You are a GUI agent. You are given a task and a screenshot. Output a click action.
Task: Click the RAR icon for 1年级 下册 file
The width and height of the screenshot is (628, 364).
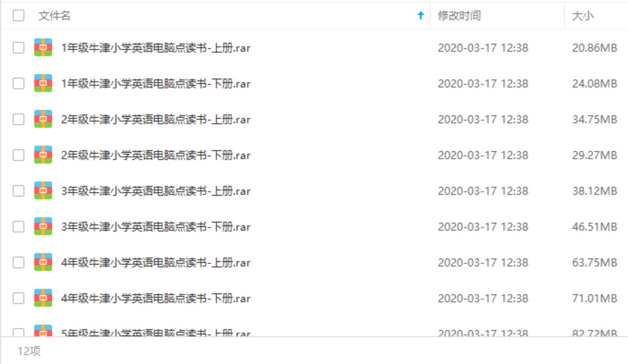(x=43, y=83)
